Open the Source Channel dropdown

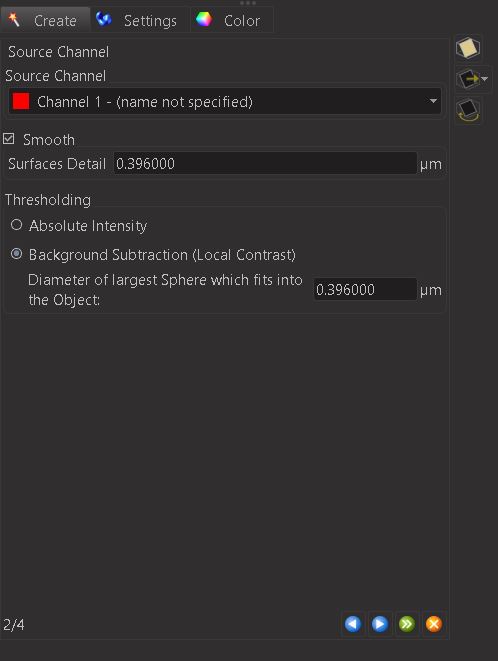[x=225, y=102]
